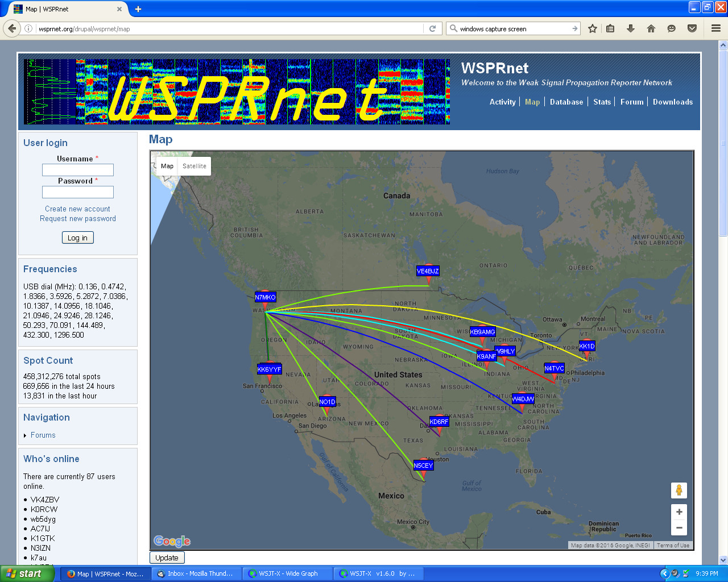Go to Firefox home page icon
The width and height of the screenshot is (728, 582).
point(651,28)
